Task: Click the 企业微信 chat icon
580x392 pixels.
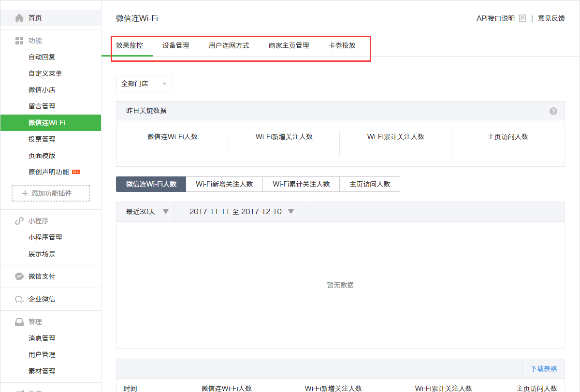Action: [19, 299]
